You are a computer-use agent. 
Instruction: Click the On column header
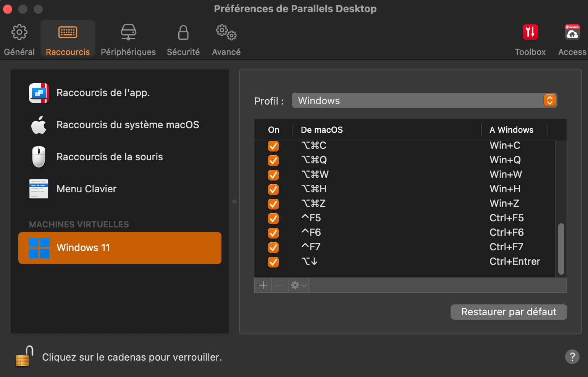274,130
